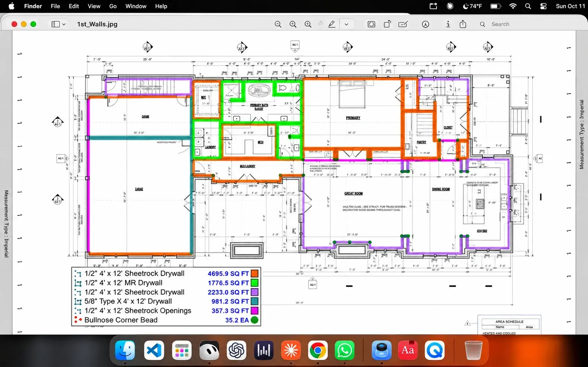This screenshot has width=588, height=367.
Task: Click the green Bullnose Corner Bead circle
Action: 255,320
